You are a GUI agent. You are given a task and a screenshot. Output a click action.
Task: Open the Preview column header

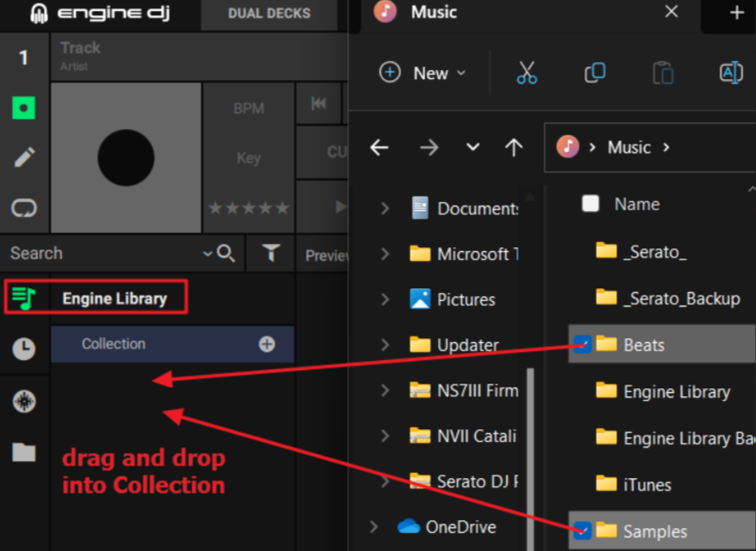[x=326, y=255]
